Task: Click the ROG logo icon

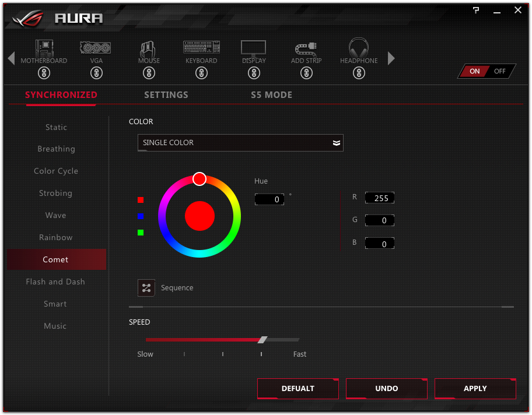Action: click(x=28, y=18)
